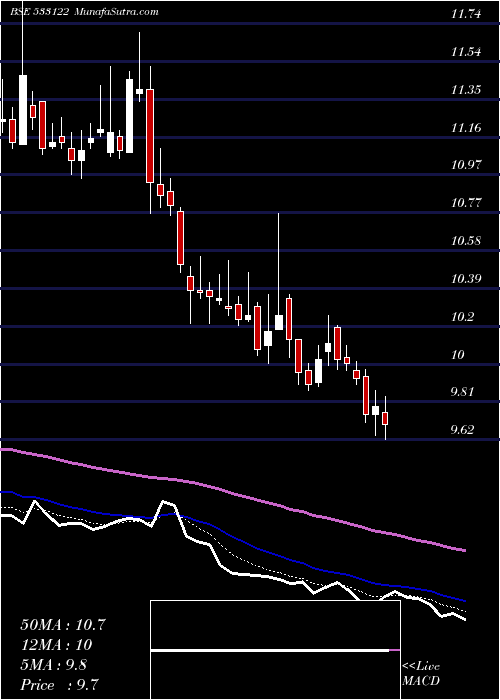500x700 pixels.
Task: Click the 50MA : 10.7 reading
Action: coord(63,625)
